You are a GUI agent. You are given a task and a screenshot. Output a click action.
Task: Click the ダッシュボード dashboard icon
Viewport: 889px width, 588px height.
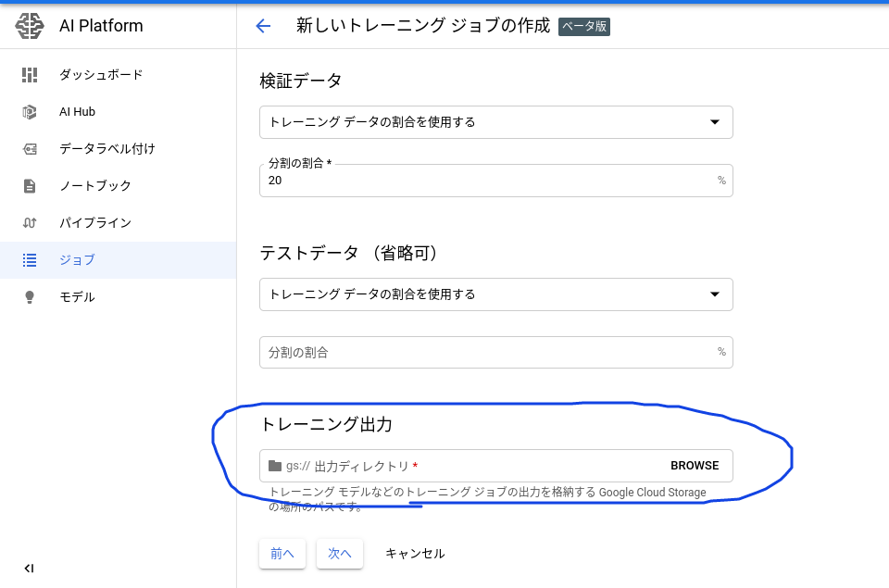(30, 75)
